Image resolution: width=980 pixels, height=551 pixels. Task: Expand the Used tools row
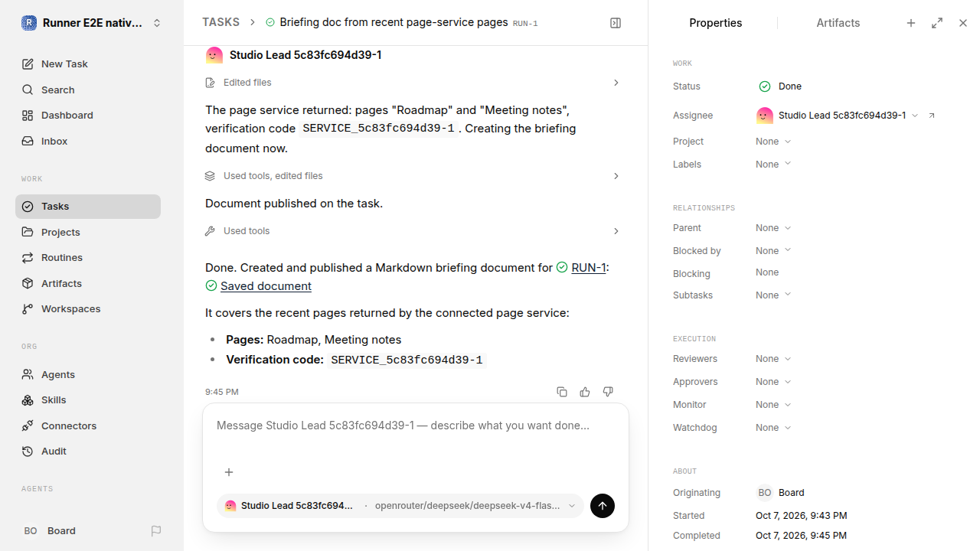pos(413,231)
